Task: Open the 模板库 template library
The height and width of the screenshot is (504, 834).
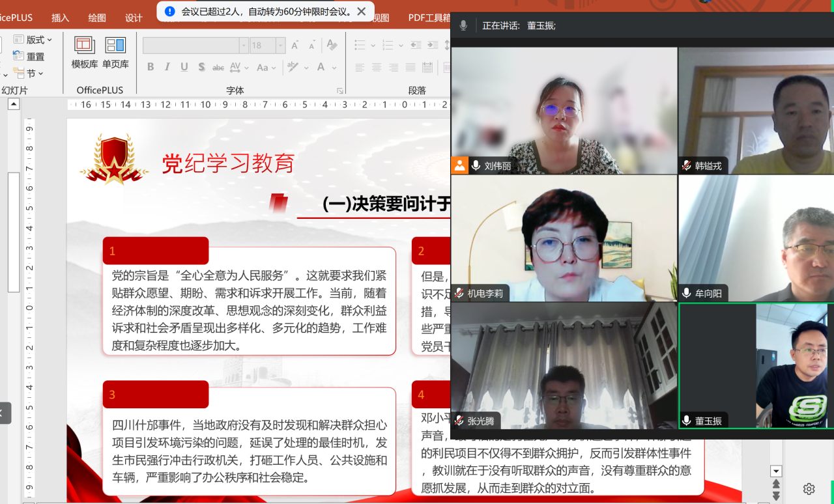Action: click(85, 52)
